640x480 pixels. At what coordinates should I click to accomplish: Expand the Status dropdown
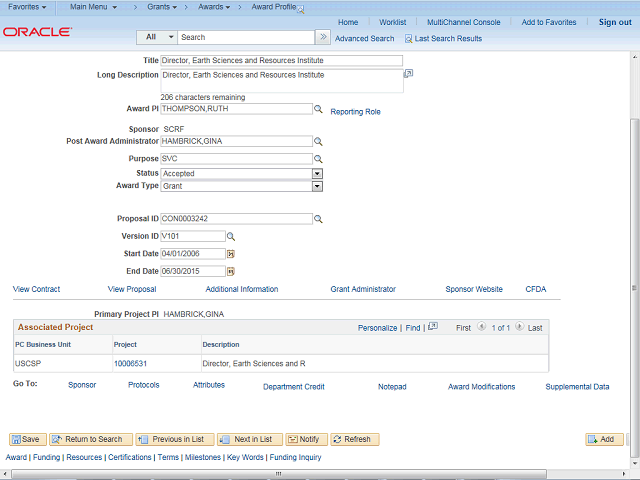(317, 174)
